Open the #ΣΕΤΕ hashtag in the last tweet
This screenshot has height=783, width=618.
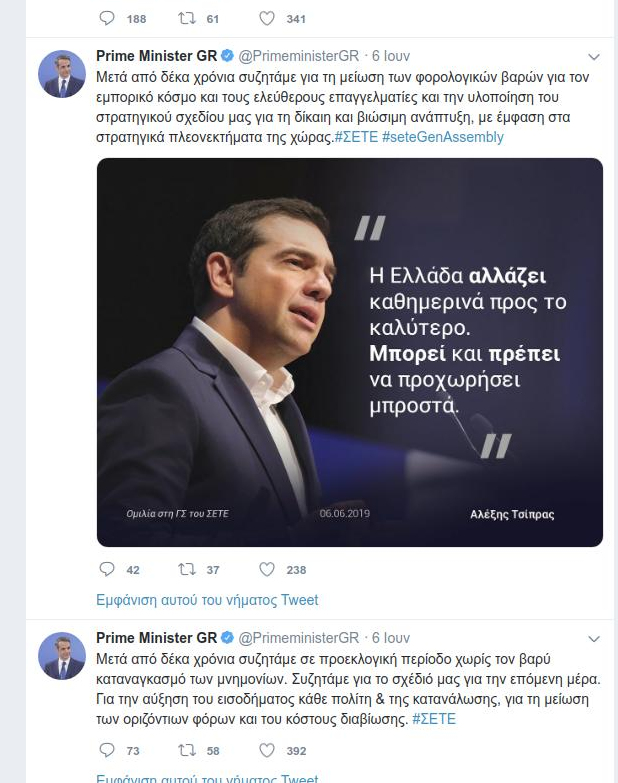click(434, 719)
